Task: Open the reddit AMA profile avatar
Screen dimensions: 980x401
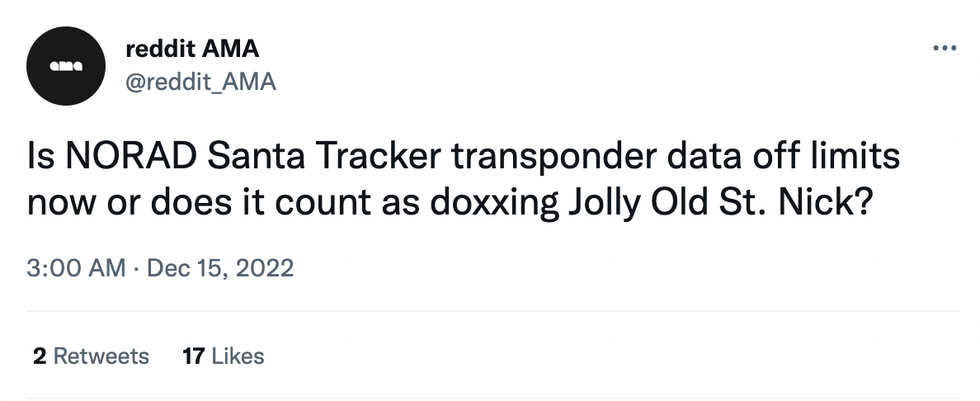Action: [x=65, y=66]
